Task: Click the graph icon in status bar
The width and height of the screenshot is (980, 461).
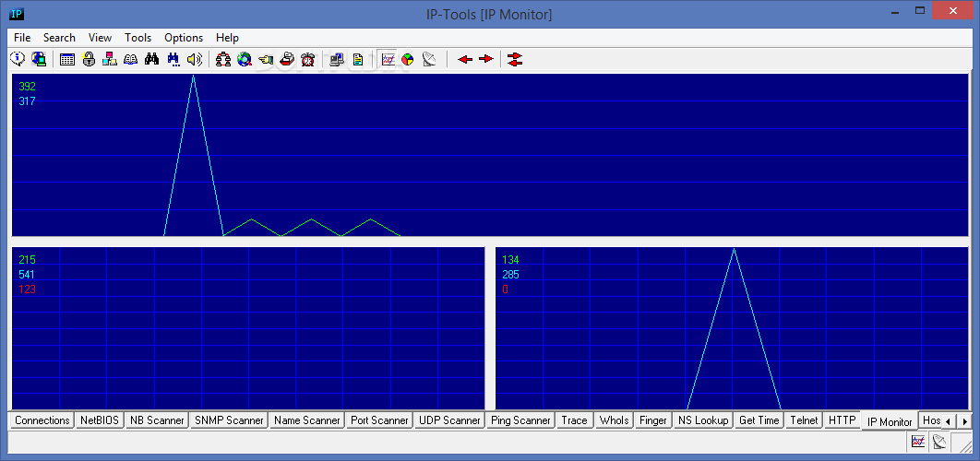Action: coord(918,442)
